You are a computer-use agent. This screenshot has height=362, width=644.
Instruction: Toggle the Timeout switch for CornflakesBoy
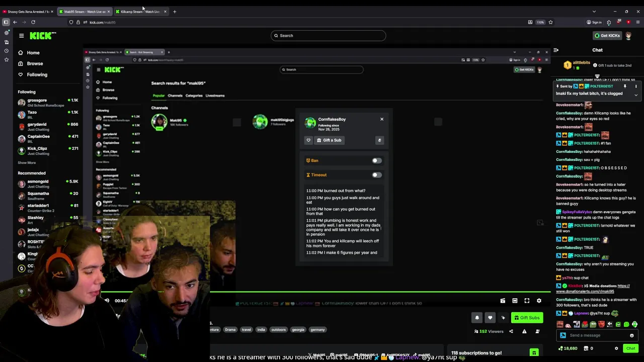(x=376, y=175)
